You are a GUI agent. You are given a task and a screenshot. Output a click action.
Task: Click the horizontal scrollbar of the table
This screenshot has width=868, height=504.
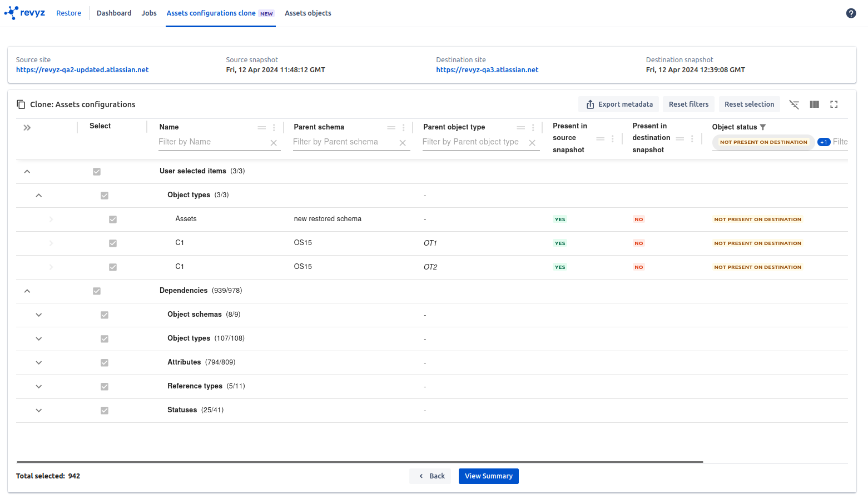point(360,462)
